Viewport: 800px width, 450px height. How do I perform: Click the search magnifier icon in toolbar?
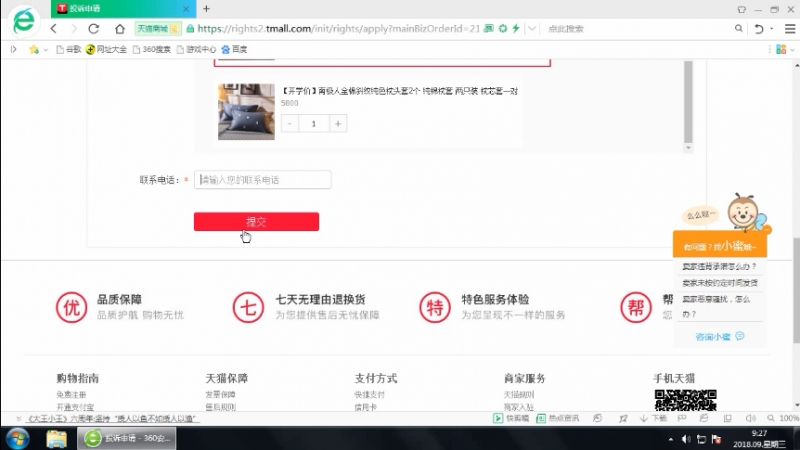738,29
